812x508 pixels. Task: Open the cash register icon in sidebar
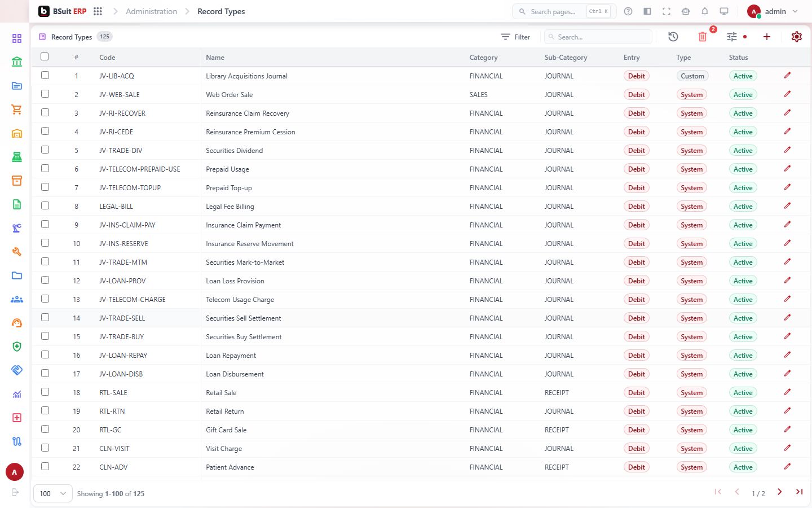17,157
